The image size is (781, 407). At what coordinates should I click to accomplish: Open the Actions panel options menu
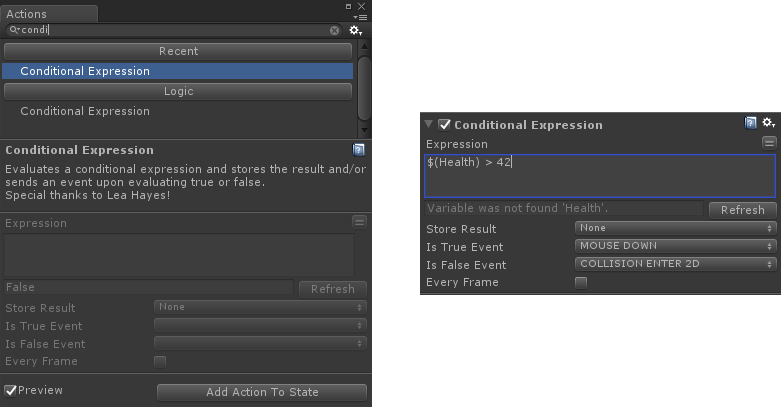click(360, 17)
